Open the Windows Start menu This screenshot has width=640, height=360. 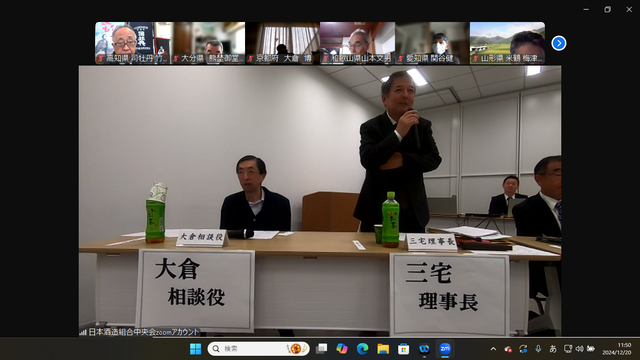click(196, 349)
